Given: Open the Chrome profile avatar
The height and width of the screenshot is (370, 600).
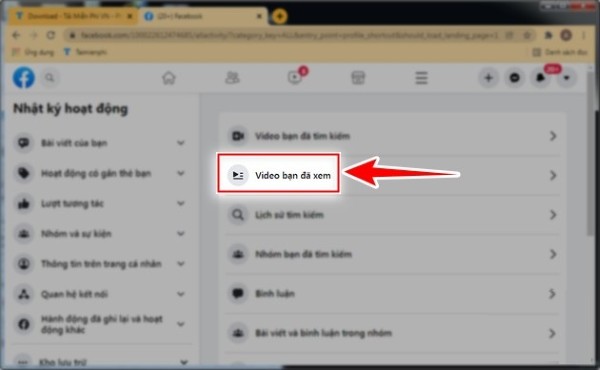Looking at the screenshot, I should [x=566, y=35].
